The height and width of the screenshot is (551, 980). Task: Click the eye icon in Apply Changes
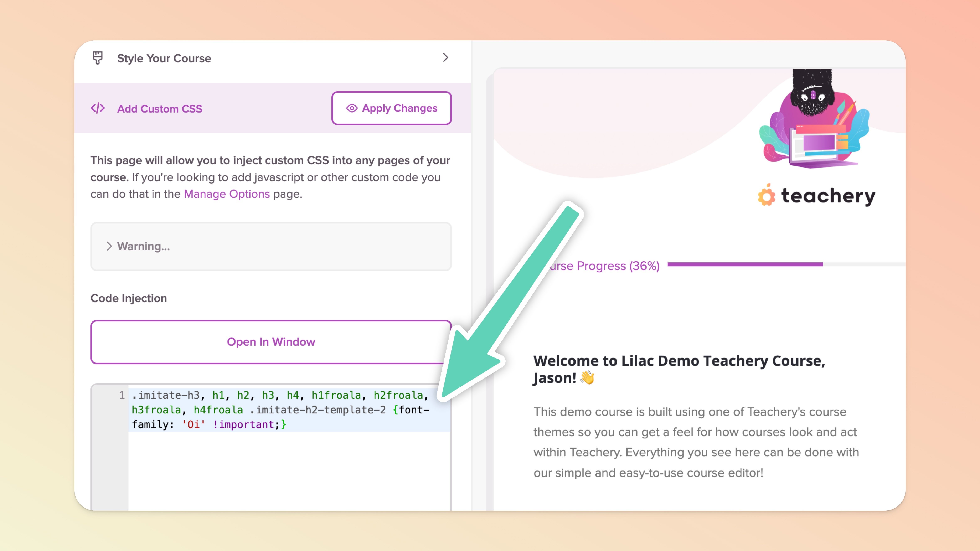pyautogui.click(x=351, y=108)
